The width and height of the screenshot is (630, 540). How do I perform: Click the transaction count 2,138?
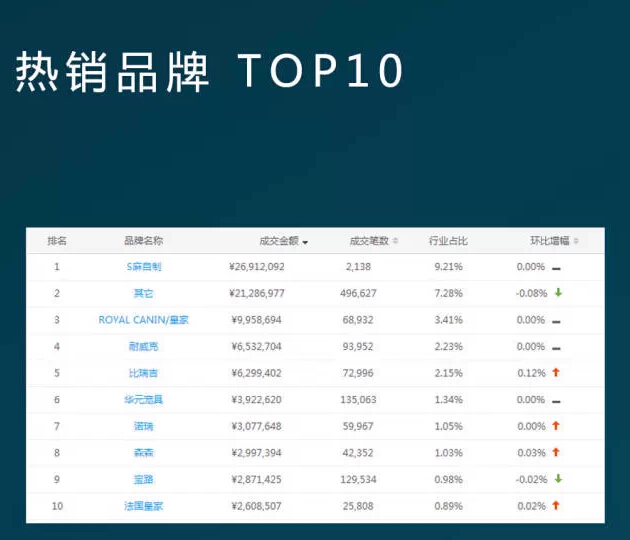[x=358, y=267]
